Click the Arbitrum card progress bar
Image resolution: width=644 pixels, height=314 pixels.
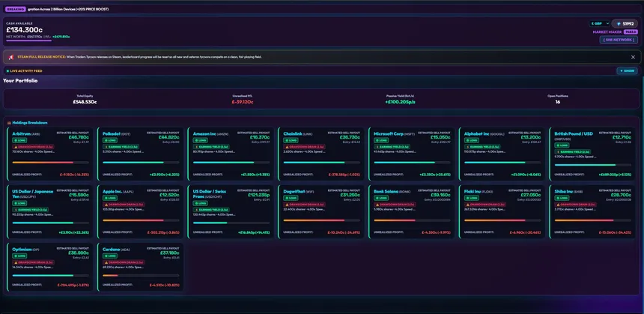point(50,163)
